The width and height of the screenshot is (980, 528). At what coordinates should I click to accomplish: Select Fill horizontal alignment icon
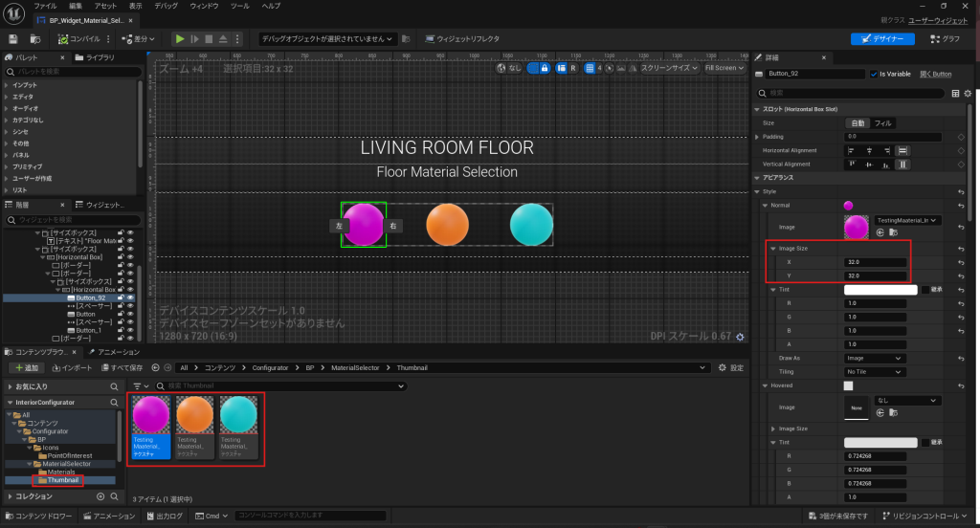pyautogui.click(x=902, y=150)
